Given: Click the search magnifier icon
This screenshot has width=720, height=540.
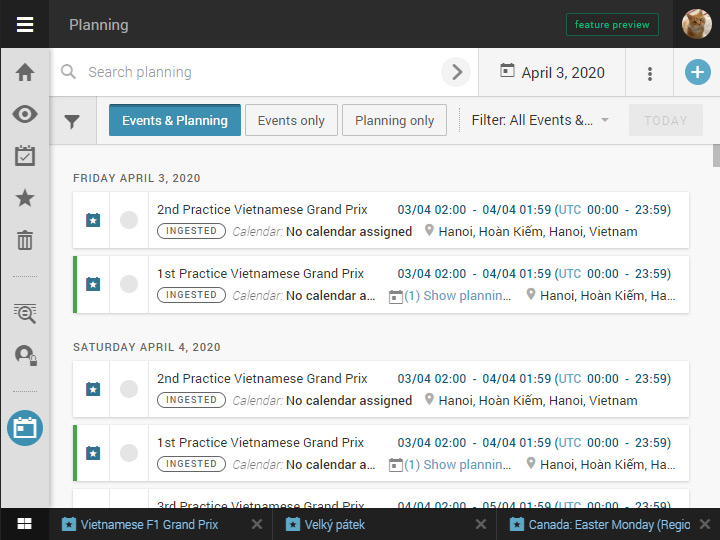Looking at the screenshot, I should pos(68,72).
